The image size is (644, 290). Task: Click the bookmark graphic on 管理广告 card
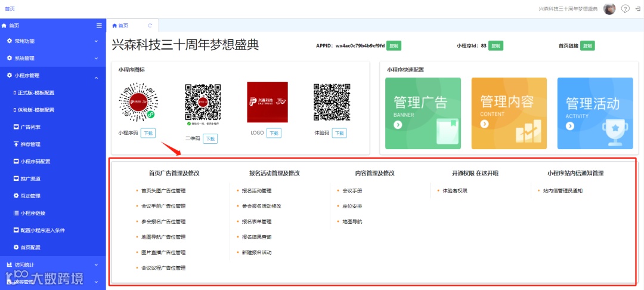(x=447, y=131)
